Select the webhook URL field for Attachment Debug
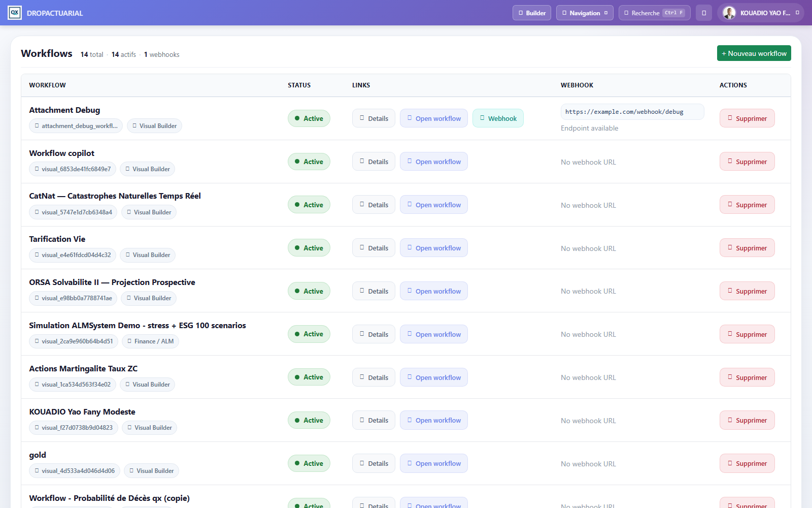This screenshot has height=508, width=812. click(x=632, y=112)
